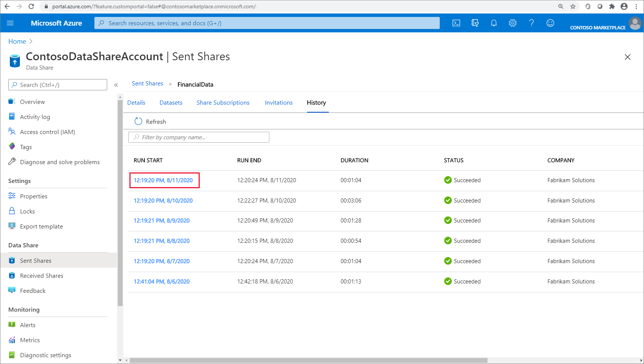Open the directory and subscription filter
Image resolution: width=644 pixels, height=364 pixels.
click(x=475, y=23)
